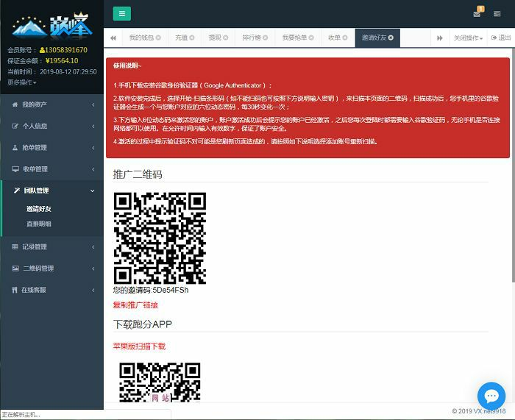Click the balance amount ¥19564.10
The height and width of the screenshot is (420, 515).
tap(62, 61)
